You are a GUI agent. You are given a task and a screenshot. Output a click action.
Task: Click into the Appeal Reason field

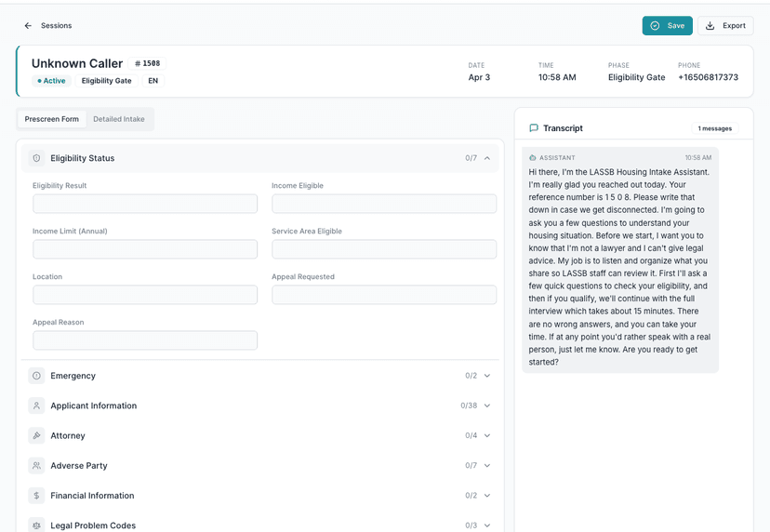[x=145, y=340]
